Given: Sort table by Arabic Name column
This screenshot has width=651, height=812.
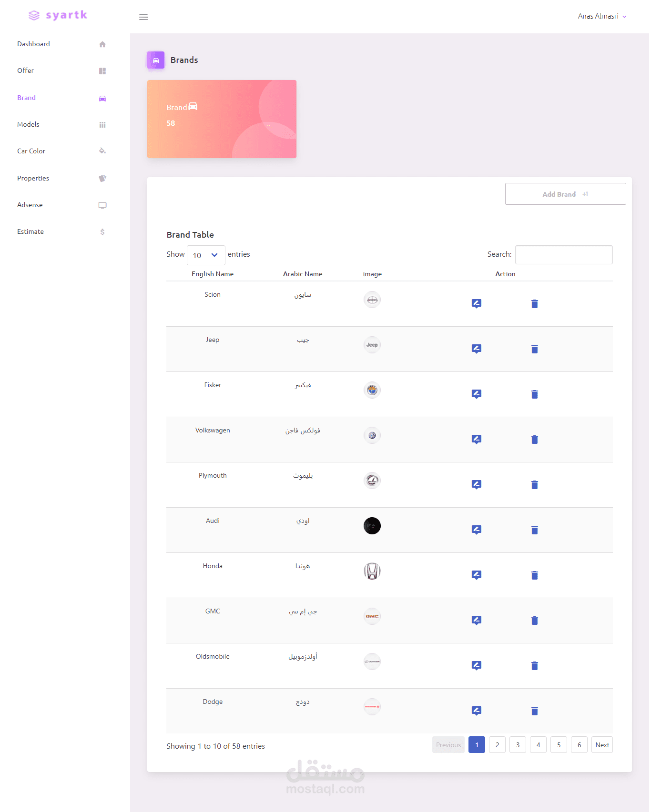Looking at the screenshot, I should (x=303, y=274).
